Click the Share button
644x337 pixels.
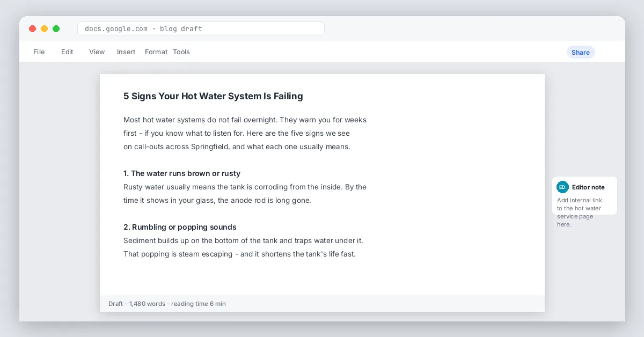point(581,52)
